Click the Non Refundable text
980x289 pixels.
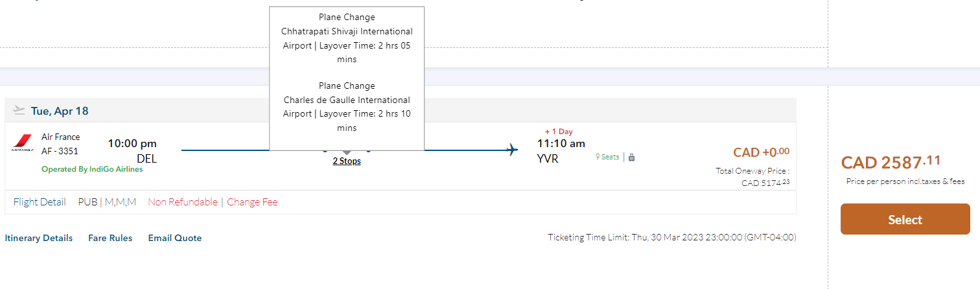pos(183,202)
